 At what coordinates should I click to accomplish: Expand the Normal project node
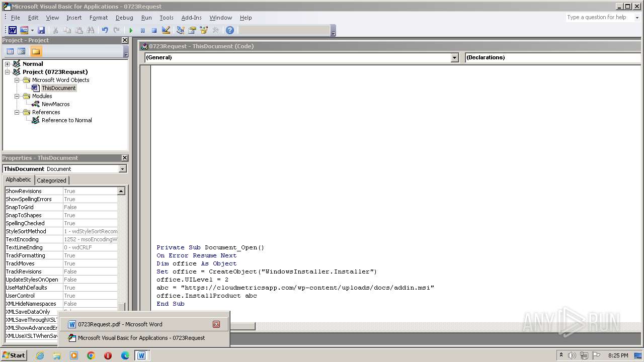(x=8, y=64)
